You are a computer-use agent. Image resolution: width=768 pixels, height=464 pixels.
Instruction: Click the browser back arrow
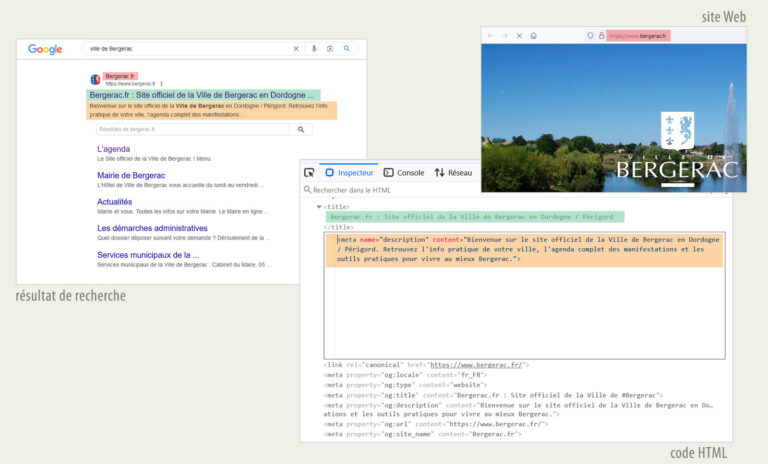[x=491, y=36]
